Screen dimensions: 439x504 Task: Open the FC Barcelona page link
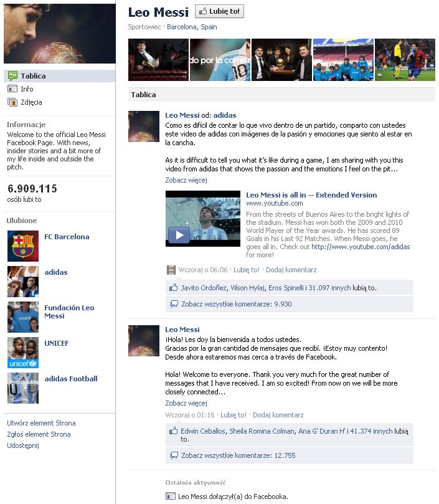67,237
